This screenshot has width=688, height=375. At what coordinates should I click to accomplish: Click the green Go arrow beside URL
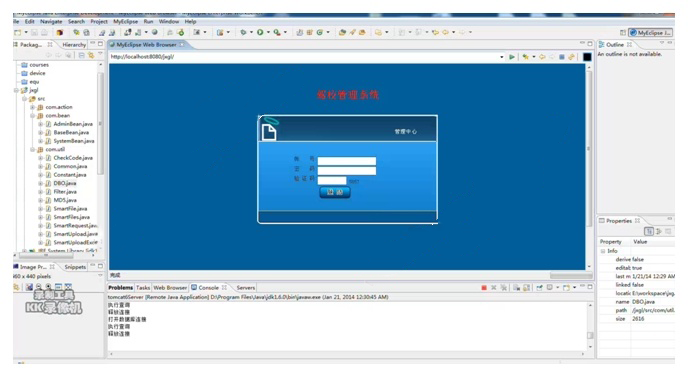[x=512, y=57]
